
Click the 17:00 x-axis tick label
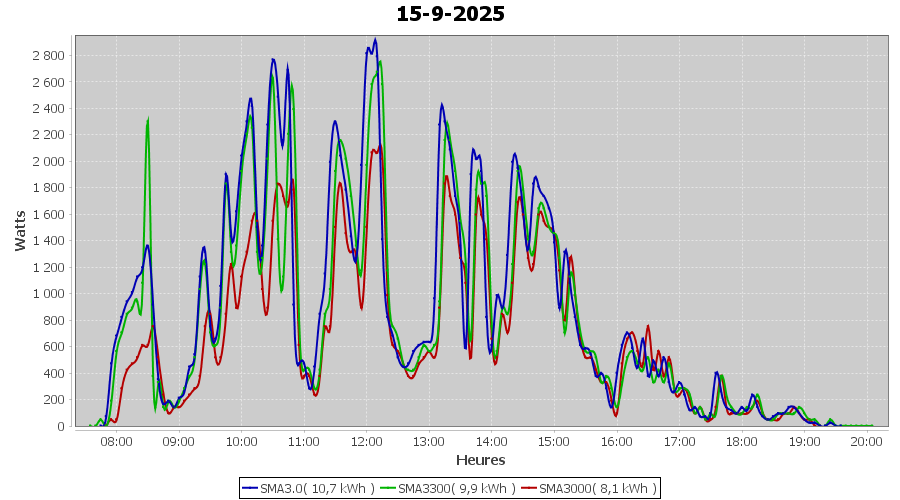[x=680, y=442]
